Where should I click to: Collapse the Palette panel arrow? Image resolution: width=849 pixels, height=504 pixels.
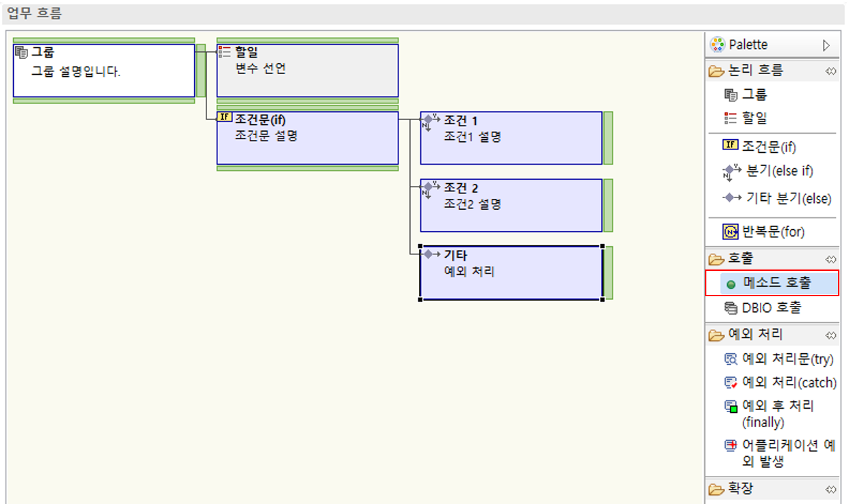tap(826, 45)
